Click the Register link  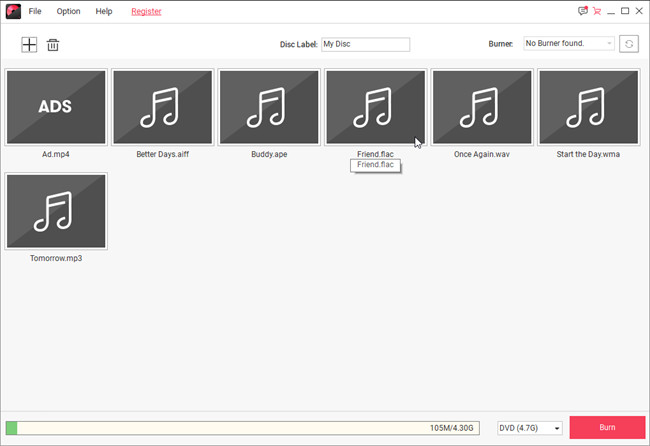[146, 12]
